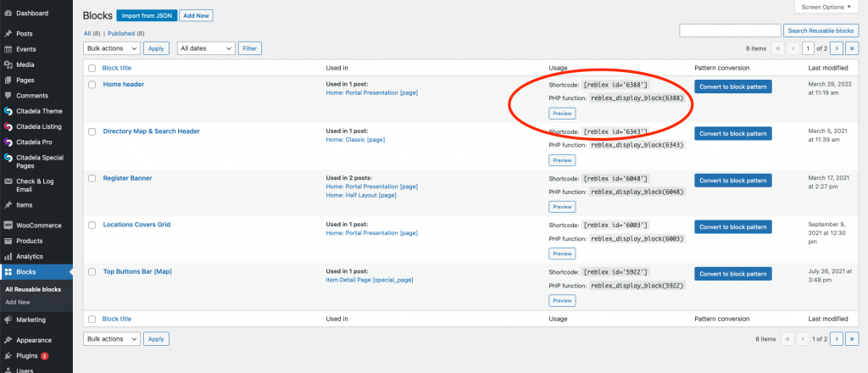Expand the Screen Options panel

click(x=826, y=7)
